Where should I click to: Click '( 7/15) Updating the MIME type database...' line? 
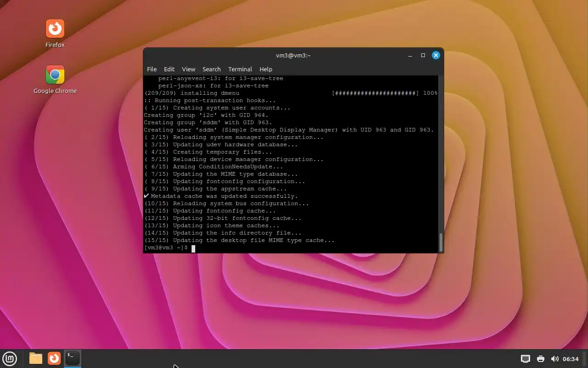click(x=221, y=174)
